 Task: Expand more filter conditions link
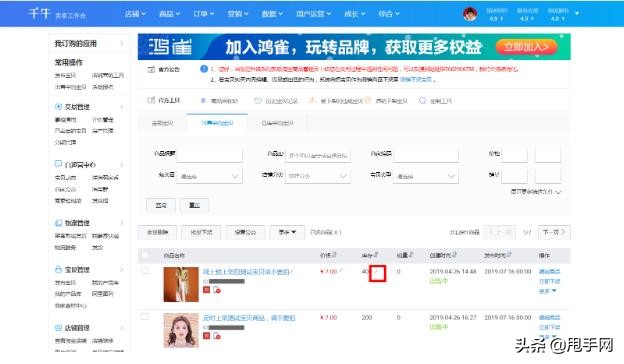536,192
